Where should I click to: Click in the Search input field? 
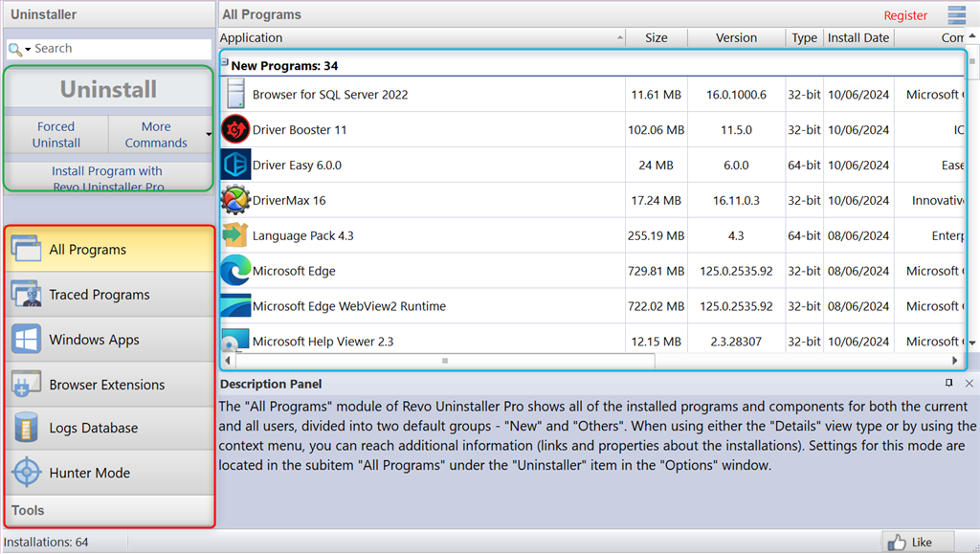tap(122, 49)
